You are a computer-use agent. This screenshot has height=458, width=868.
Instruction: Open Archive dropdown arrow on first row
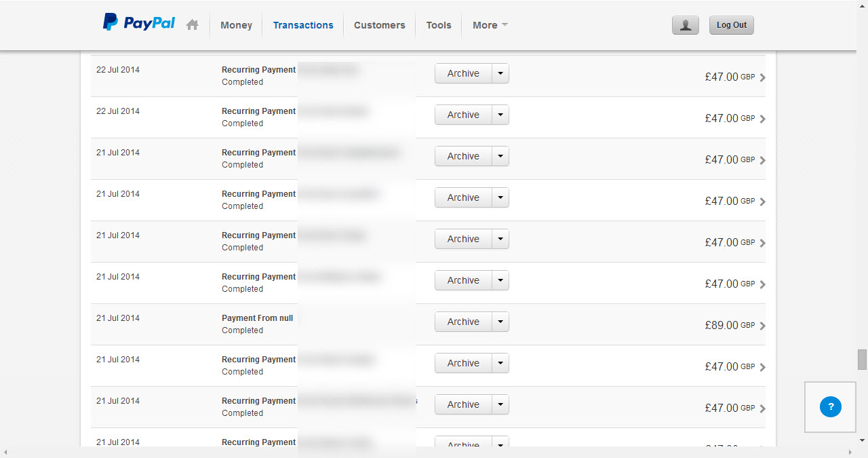pos(500,73)
